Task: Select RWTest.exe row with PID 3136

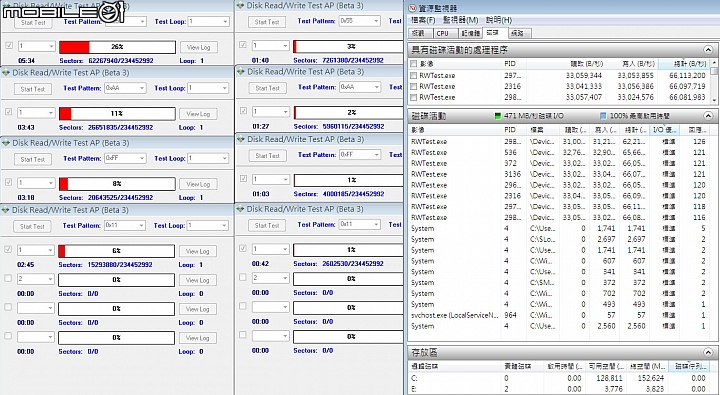Action: coord(559,174)
